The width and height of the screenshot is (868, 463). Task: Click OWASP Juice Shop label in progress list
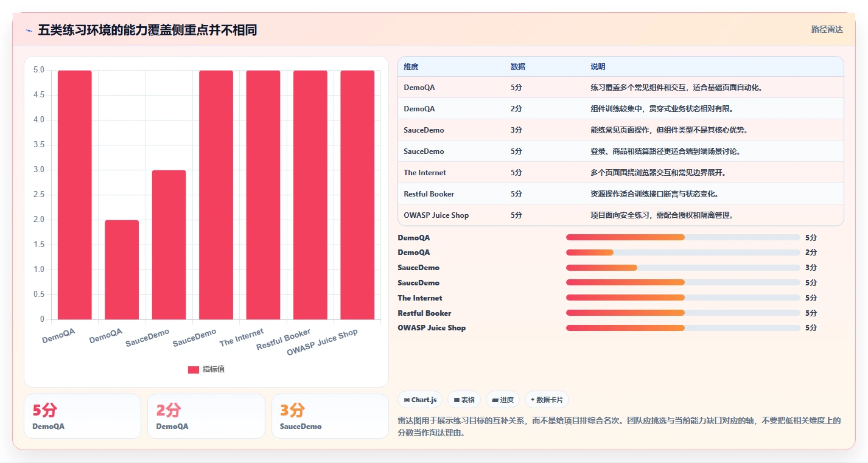[x=432, y=328]
